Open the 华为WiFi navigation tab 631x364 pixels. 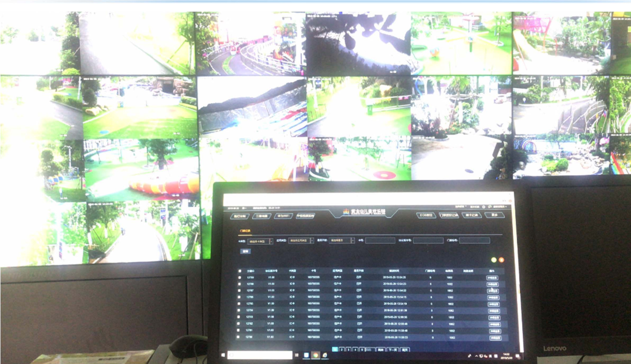pyautogui.click(x=283, y=216)
